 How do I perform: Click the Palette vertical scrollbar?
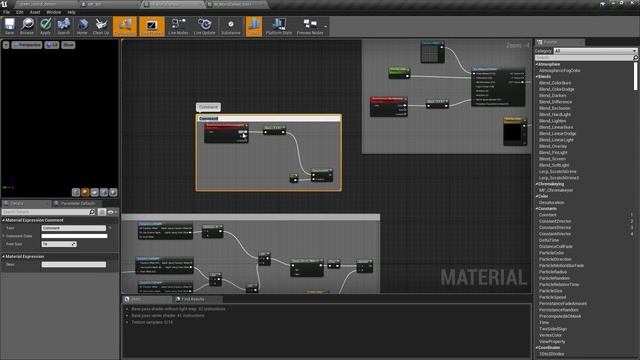point(637,76)
